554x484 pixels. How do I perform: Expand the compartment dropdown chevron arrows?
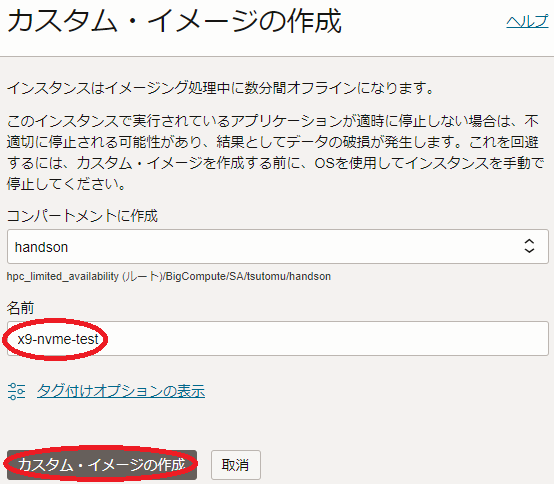pos(529,246)
